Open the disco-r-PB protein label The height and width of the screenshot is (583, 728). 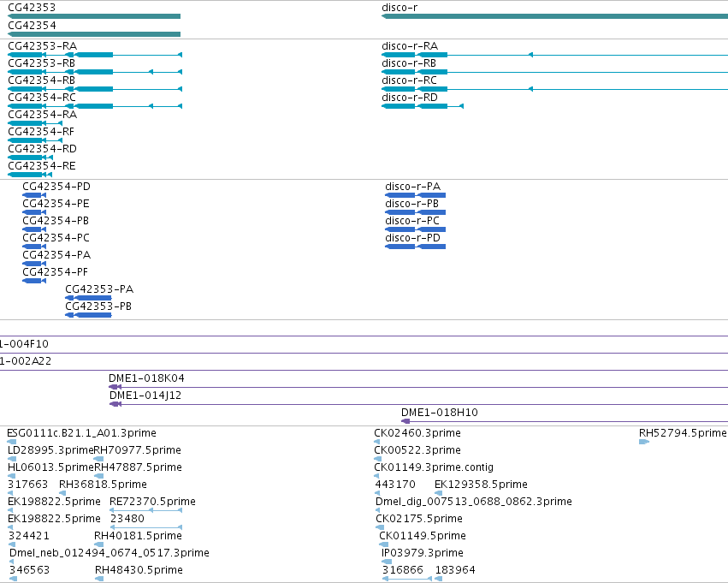(411, 204)
